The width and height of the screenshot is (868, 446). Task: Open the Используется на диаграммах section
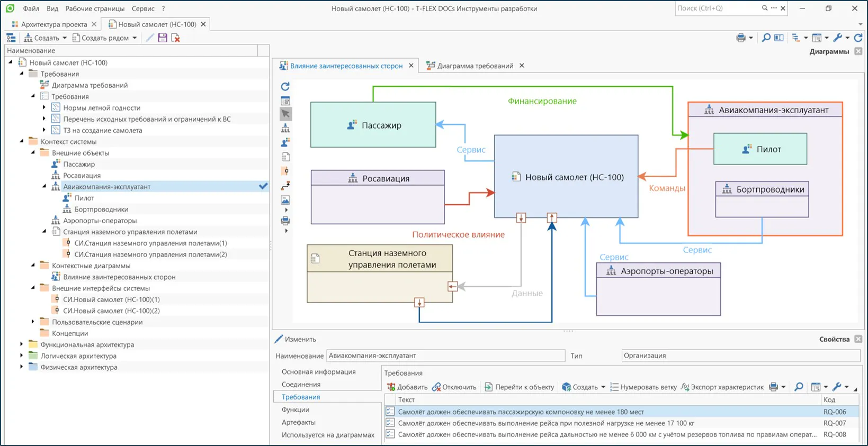(328, 435)
